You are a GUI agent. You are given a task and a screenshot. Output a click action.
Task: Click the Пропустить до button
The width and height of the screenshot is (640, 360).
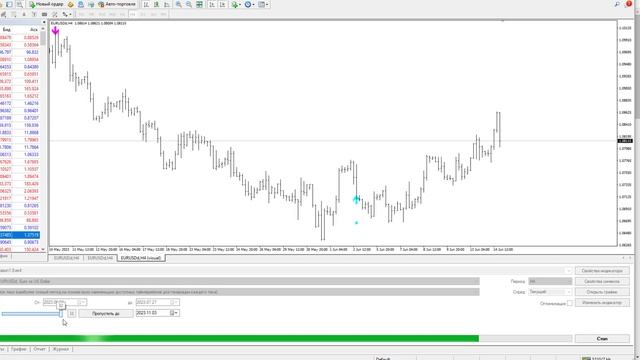pos(106,313)
